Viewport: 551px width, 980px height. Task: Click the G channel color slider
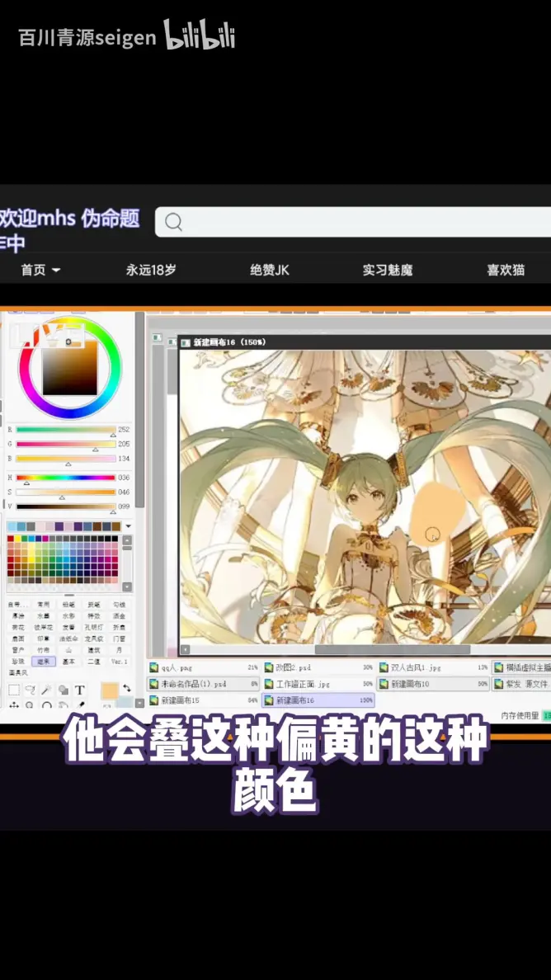pos(66,444)
